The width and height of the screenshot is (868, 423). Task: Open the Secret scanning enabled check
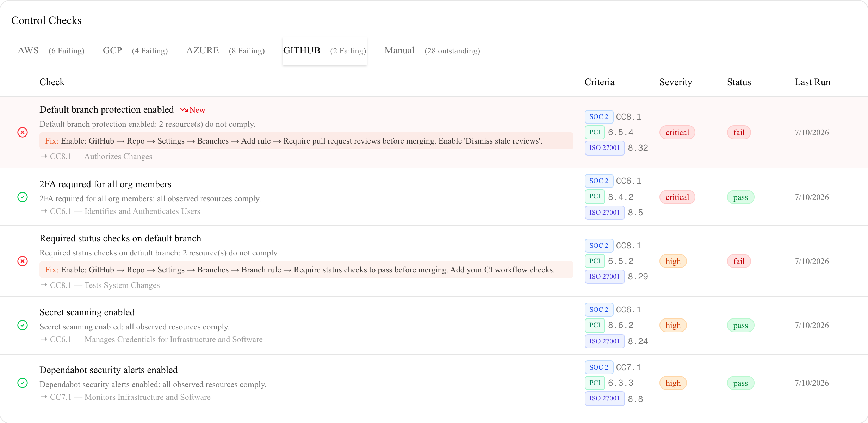pyautogui.click(x=87, y=312)
